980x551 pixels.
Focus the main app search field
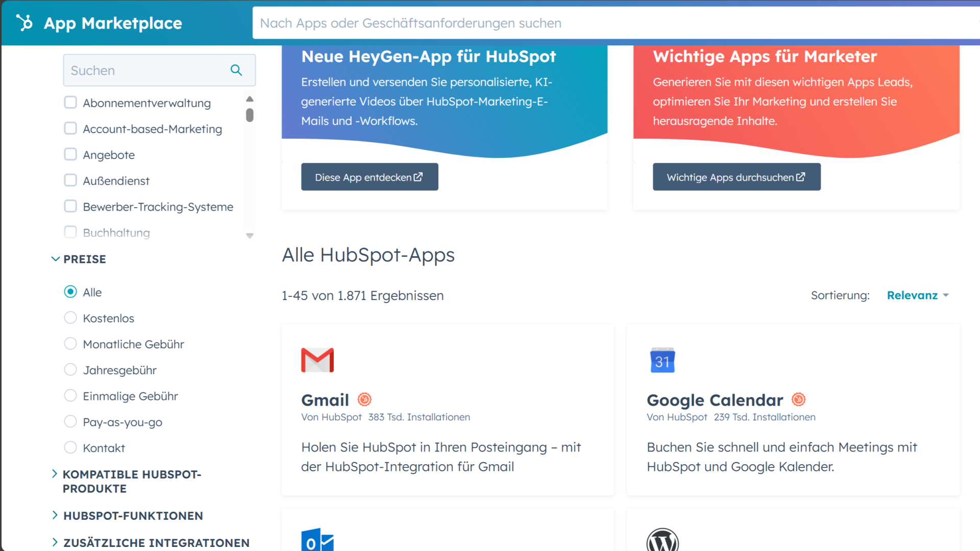click(x=616, y=23)
